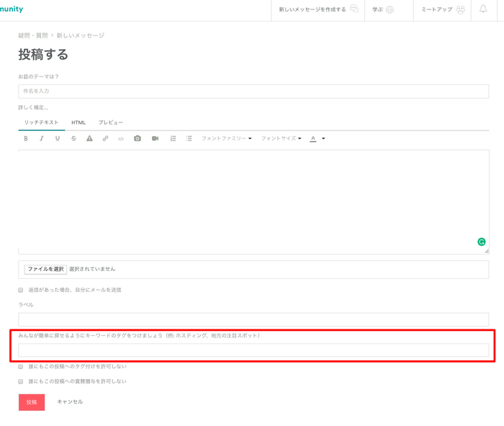Viewport: 504px width, 426px height.
Task: Click the 件名を入力 subject input field
Action: click(x=253, y=92)
